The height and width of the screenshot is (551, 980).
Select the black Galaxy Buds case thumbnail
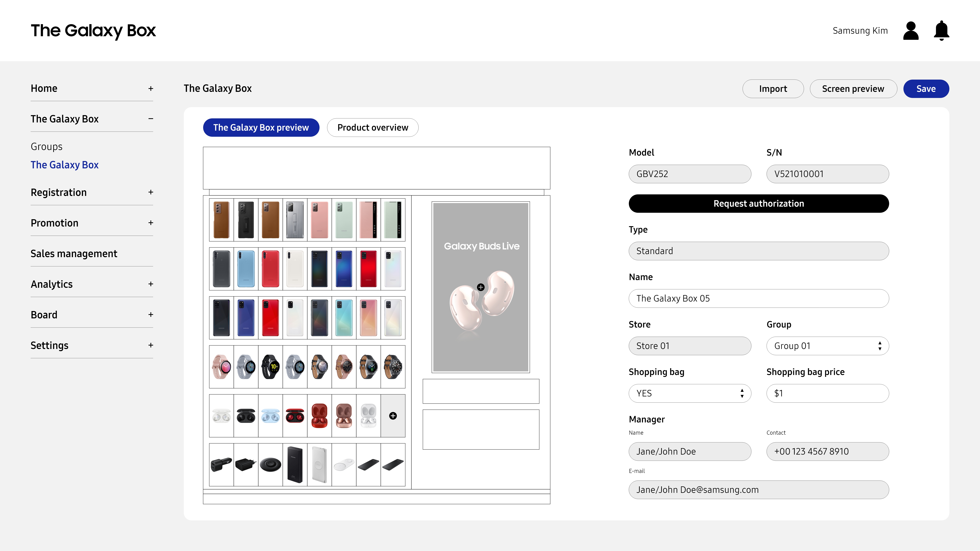point(246,416)
